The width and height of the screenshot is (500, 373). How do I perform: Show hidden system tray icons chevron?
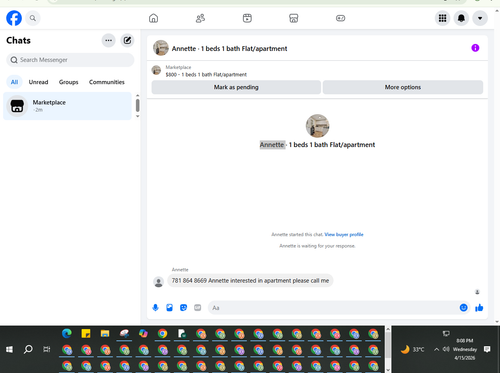click(x=436, y=349)
